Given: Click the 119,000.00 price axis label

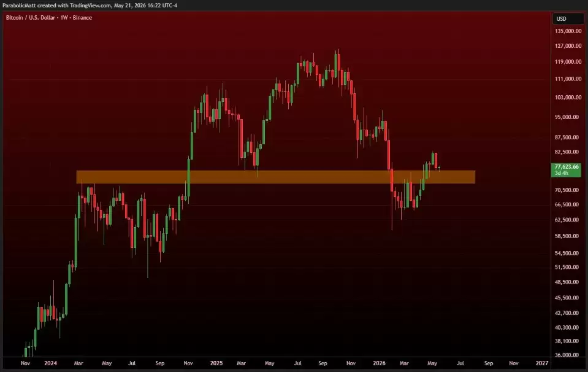Looking at the screenshot, I should pos(568,62).
